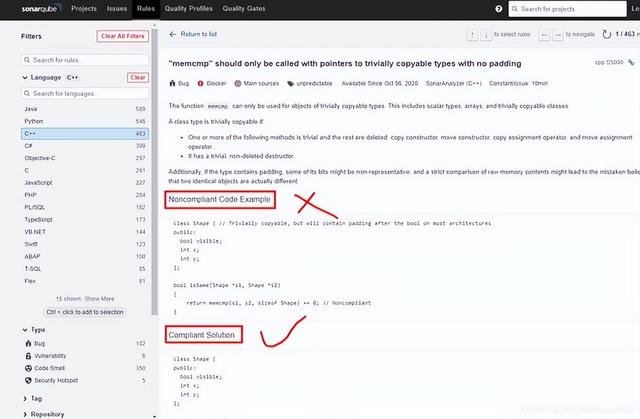640x419 pixels.
Task: Select PHP language filter
Action: [85, 195]
